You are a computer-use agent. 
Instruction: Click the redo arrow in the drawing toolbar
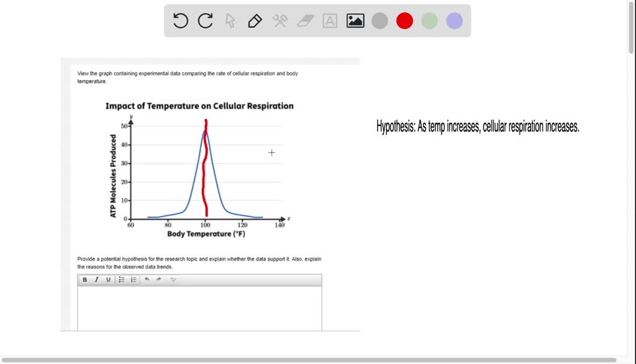point(205,20)
